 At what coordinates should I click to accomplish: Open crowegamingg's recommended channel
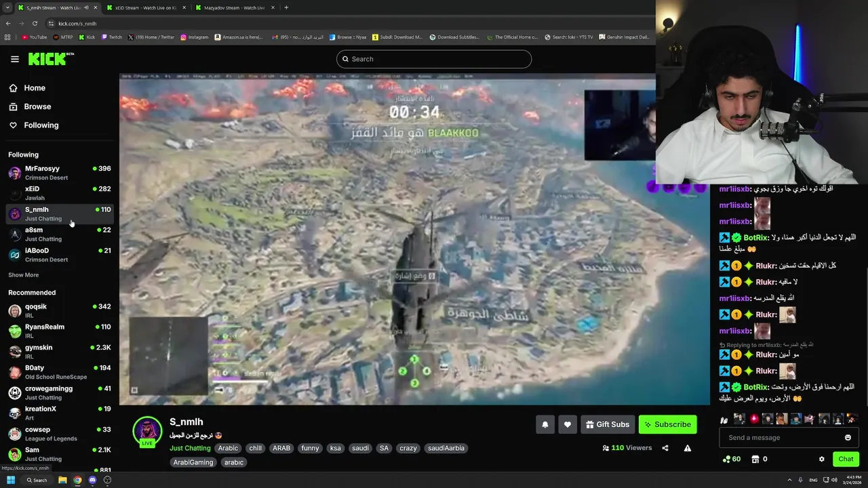click(60, 392)
